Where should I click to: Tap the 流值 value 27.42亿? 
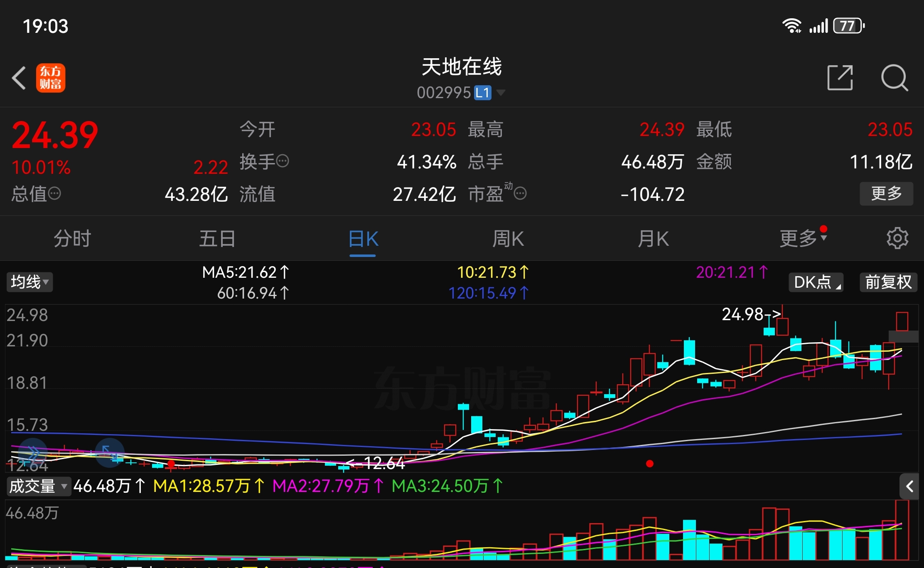[425, 194]
